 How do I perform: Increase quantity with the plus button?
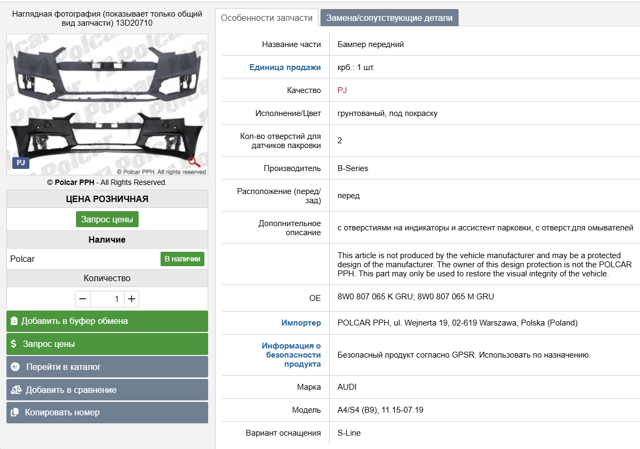click(x=131, y=299)
